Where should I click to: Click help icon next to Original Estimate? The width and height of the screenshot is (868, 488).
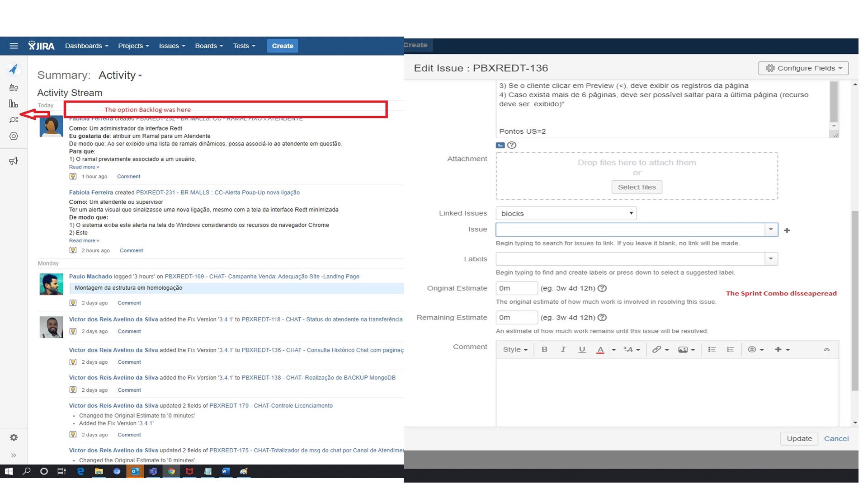(602, 288)
